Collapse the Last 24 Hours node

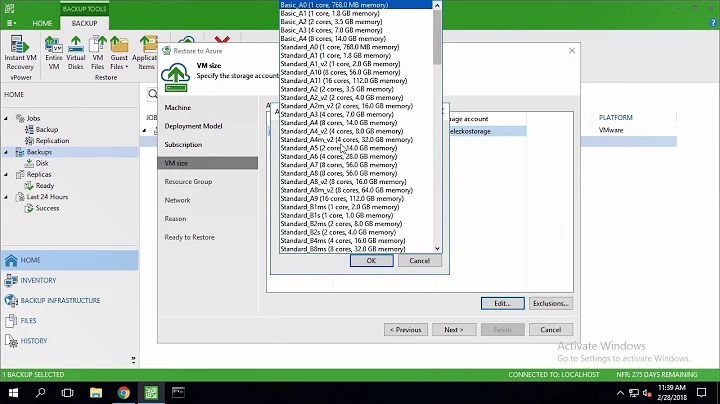coord(6,197)
